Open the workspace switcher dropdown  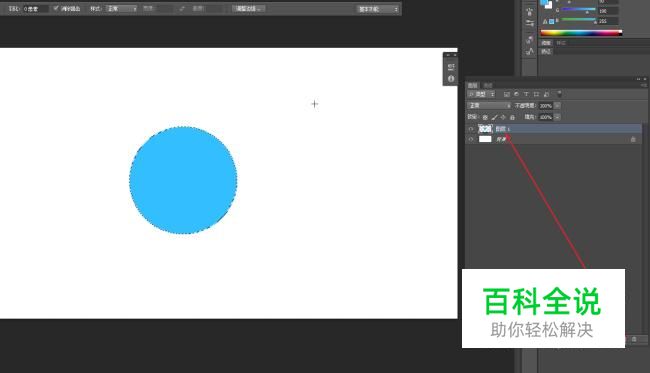[x=378, y=9]
